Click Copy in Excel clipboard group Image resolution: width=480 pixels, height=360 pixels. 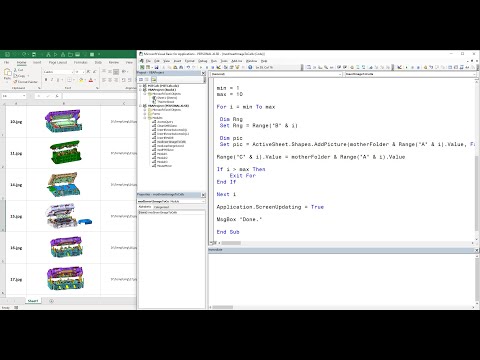click(19, 76)
